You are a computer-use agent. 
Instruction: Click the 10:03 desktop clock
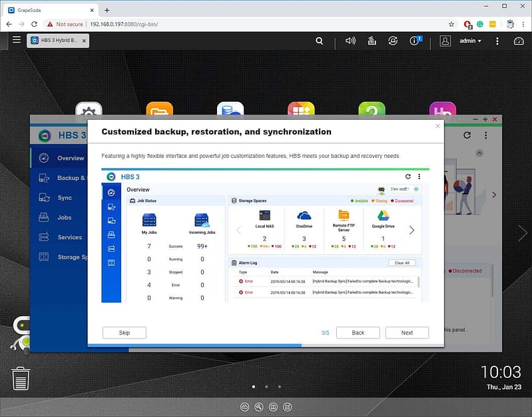[501, 372]
